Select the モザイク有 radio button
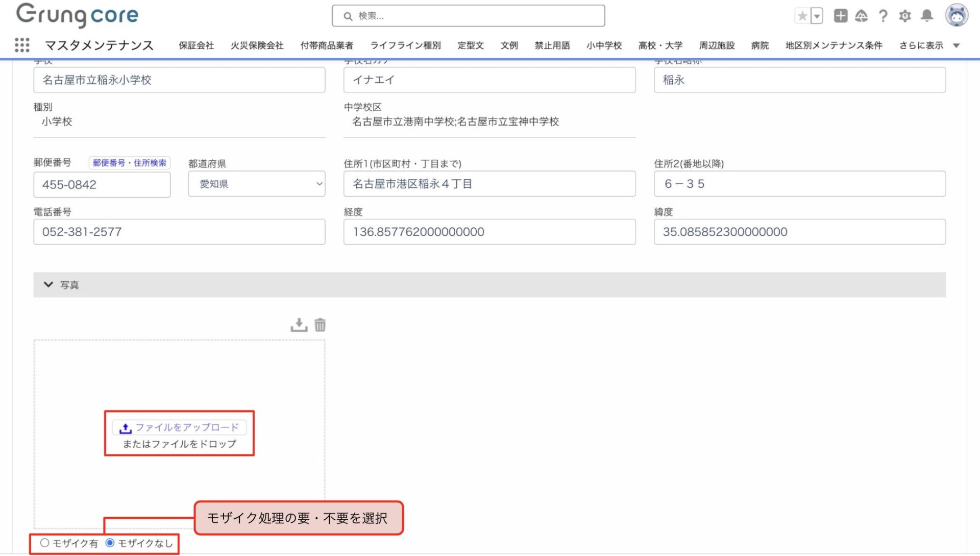Image resolution: width=980 pixels, height=556 pixels. point(45,543)
